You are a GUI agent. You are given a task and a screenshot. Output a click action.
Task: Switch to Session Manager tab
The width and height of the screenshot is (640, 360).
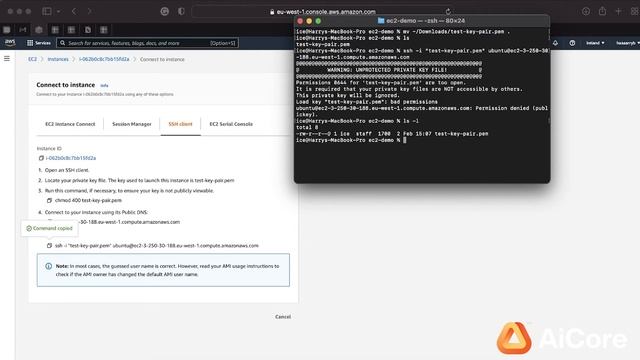132,124
